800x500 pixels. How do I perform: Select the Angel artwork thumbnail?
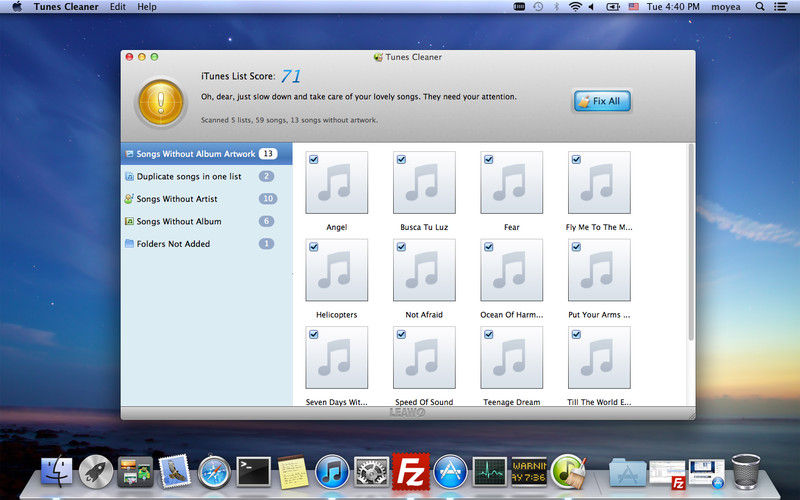(337, 183)
